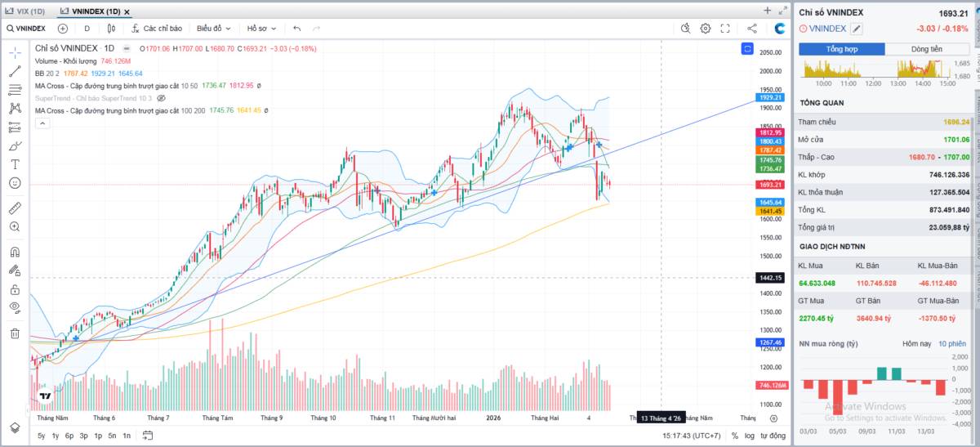Click the share chart icon
Image resolution: width=980 pixels, height=447 pixels.
752,28
